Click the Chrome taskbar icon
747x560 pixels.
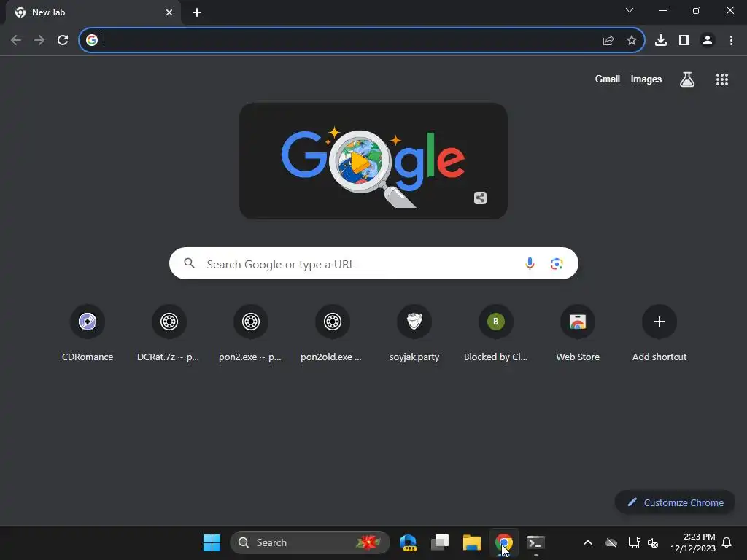click(x=503, y=542)
